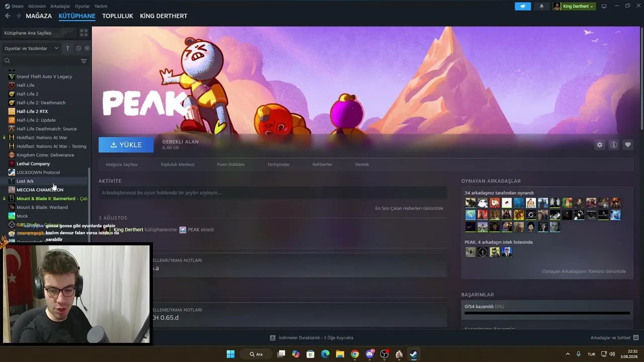Screen dimensions: 644x362
Task: Show only ready-to-play games icon
Action: 87,48
